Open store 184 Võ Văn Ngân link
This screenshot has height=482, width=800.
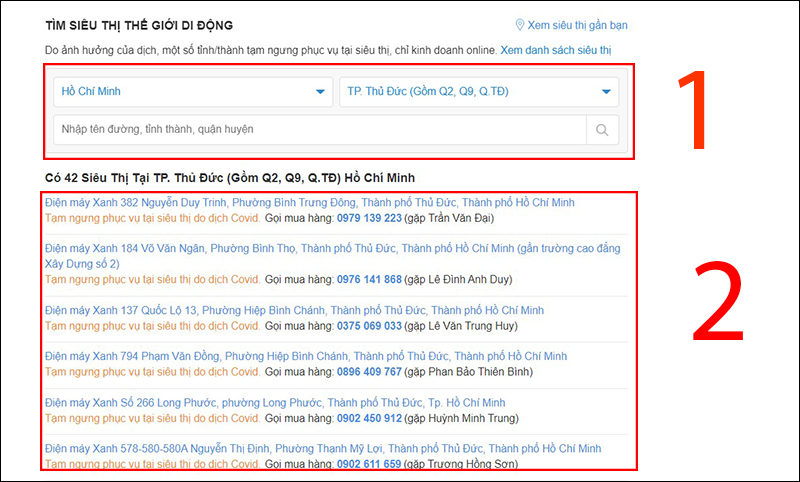[333, 256]
